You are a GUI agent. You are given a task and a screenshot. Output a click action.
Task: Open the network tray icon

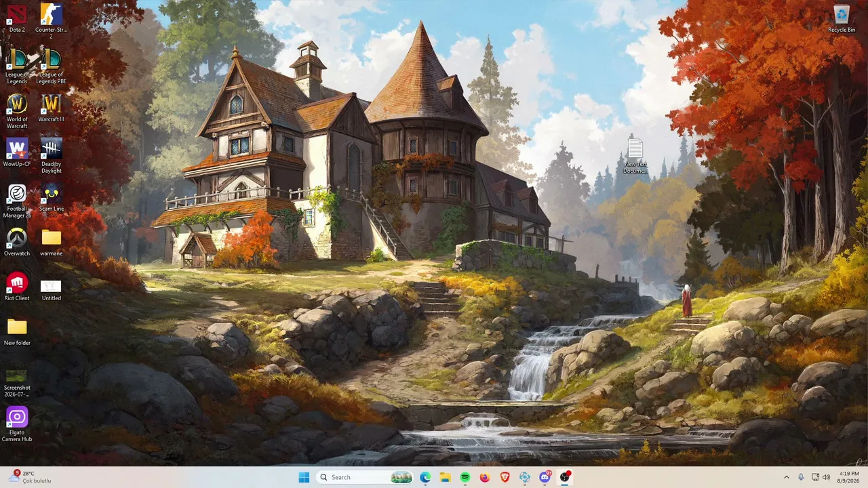[x=815, y=477]
